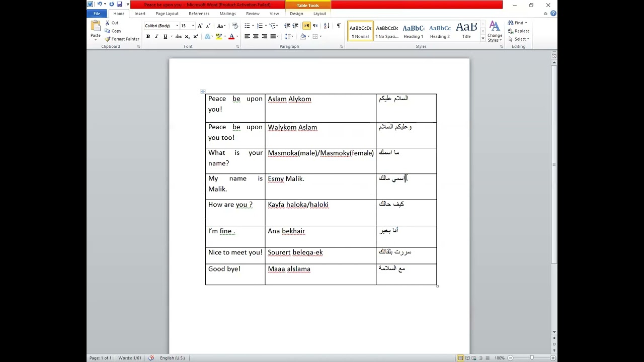Image resolution: width=644 pixels, height=362 pixels.
Task: Click English (U.S.) language in status bar
Action: click(x=172, y=358)
